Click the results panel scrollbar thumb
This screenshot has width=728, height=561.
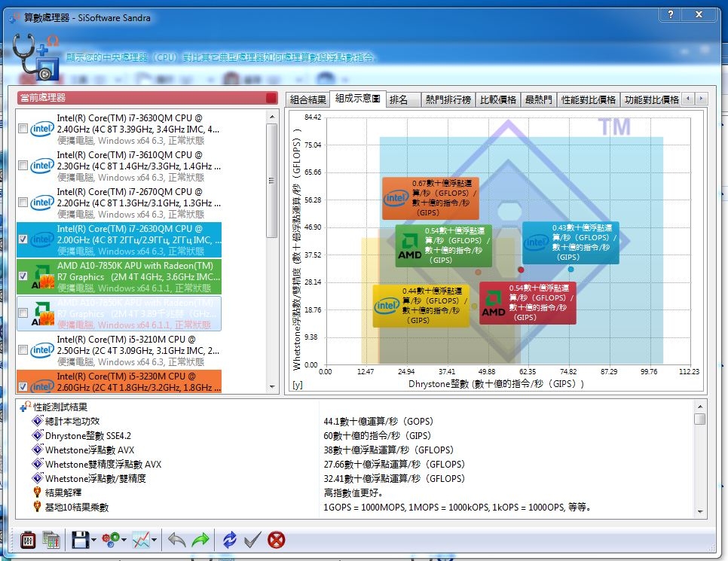[x=700, y=419]
